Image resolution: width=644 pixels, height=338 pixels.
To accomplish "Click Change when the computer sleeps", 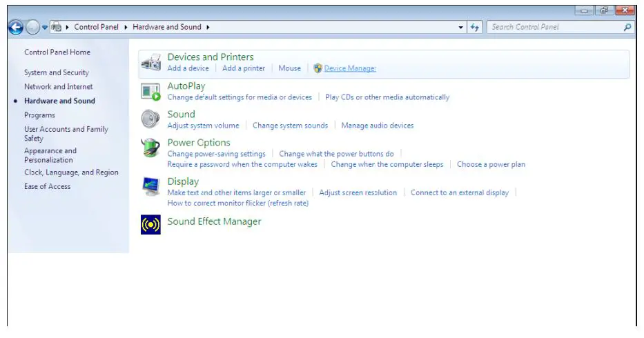I will [387, 164].
